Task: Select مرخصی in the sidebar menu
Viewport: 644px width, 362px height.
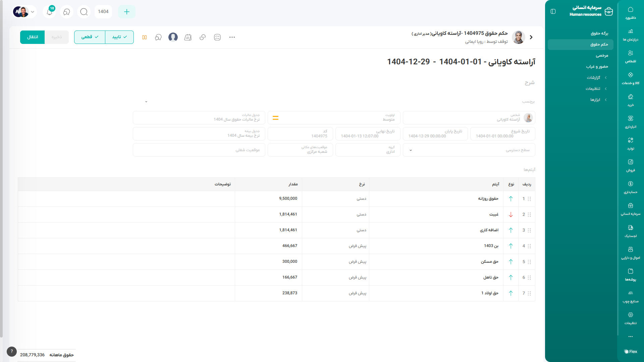Action: tap(602, 56)
